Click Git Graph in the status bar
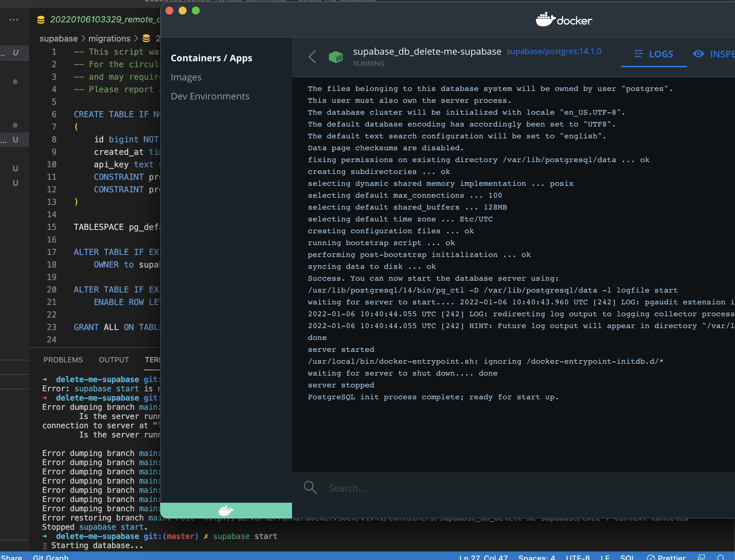 [51, 557]
